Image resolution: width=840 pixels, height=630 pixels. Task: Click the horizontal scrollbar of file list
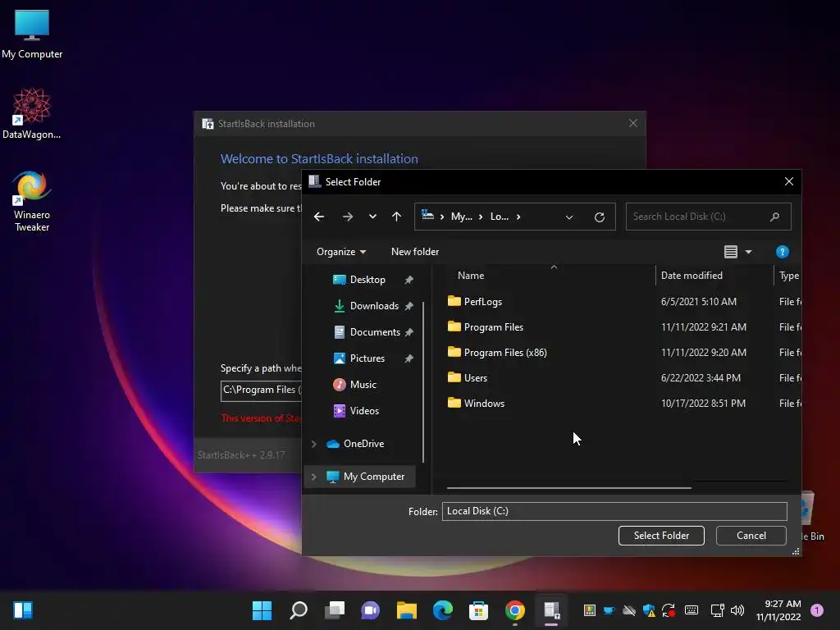[x=569, y=488]
